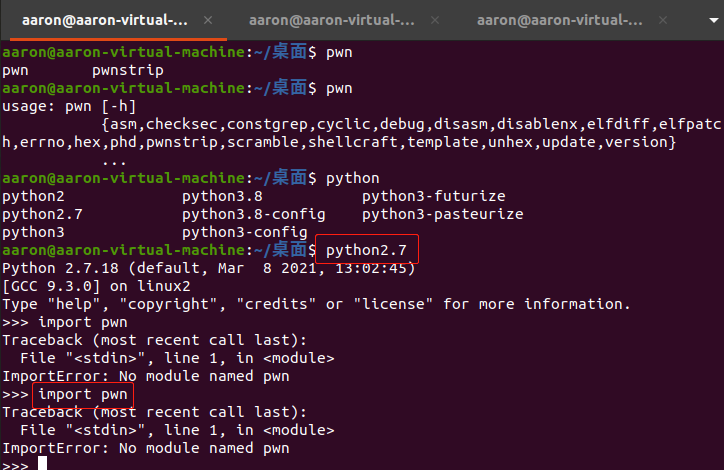Click the 'Type "help"' information line
The height and width of the screenshot is (470, 724).
(x=316, y=304)
